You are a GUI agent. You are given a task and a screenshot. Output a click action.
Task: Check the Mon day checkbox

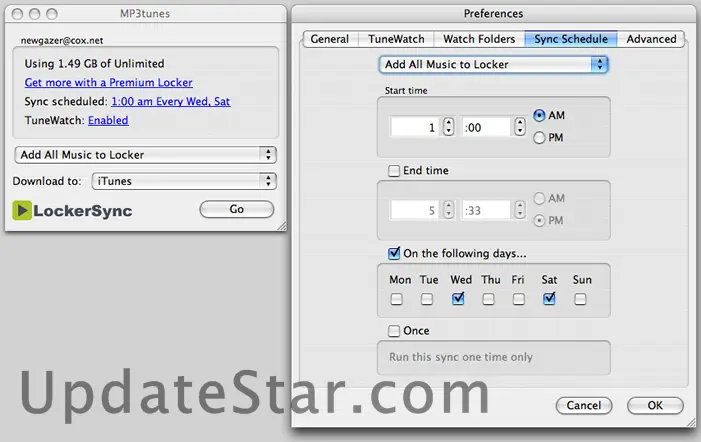(x=396, y=299)
